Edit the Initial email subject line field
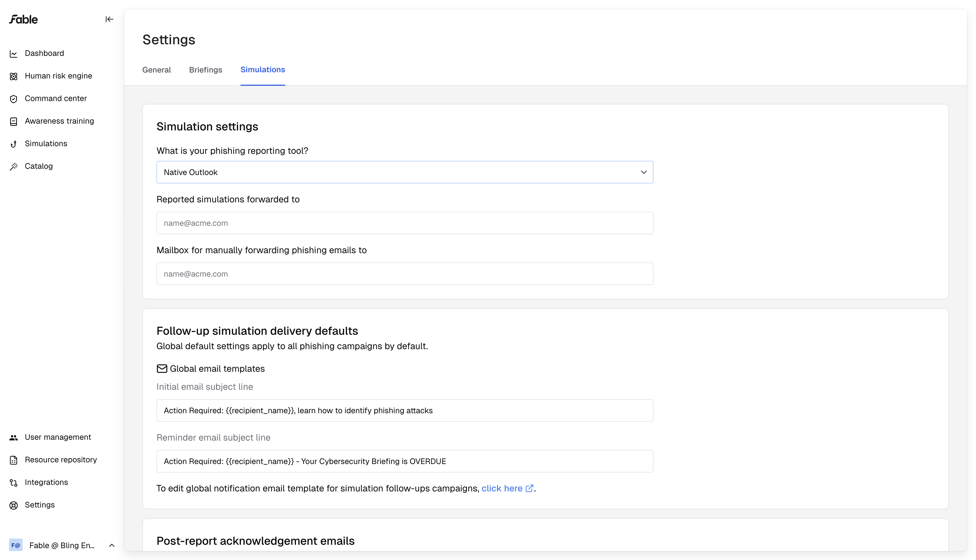976x560 pixels. 405,410
